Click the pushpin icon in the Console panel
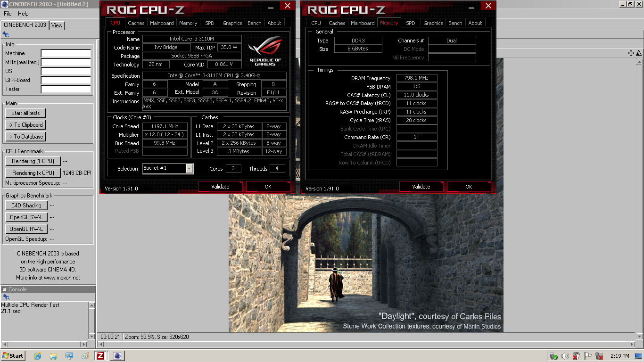 (6, 297)
